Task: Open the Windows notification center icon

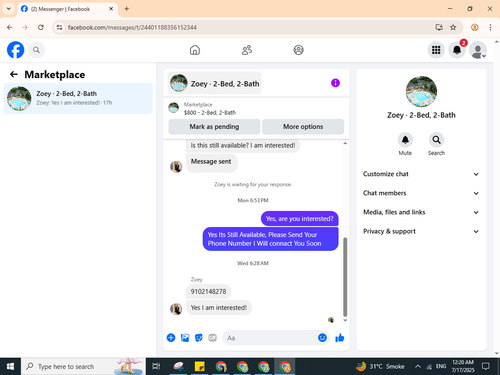Action: (x=486, y=366)
